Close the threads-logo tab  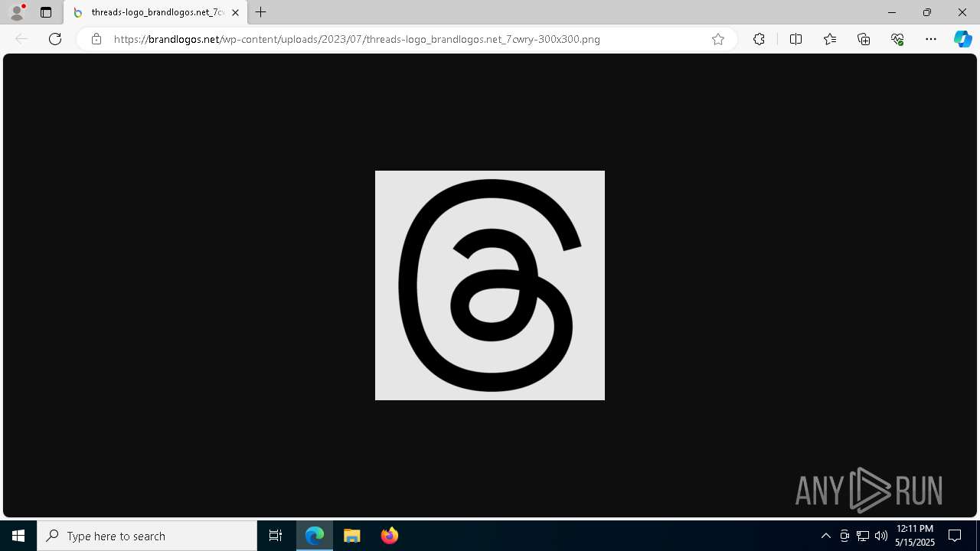click(235, 12)
